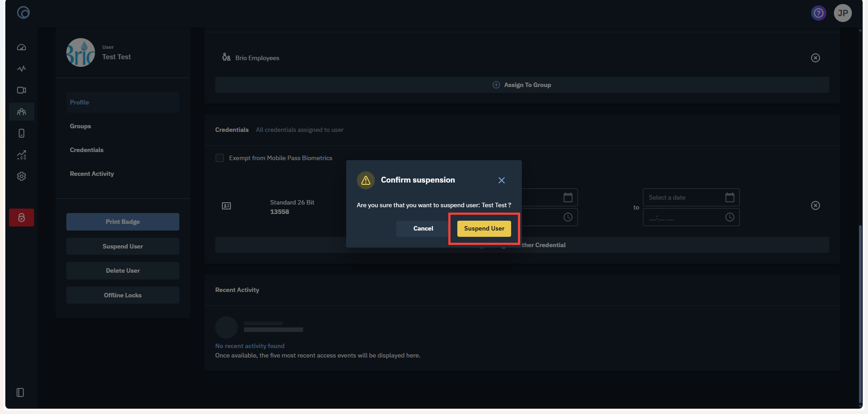Close the Confirm suspension dialog

coord(502,180)
